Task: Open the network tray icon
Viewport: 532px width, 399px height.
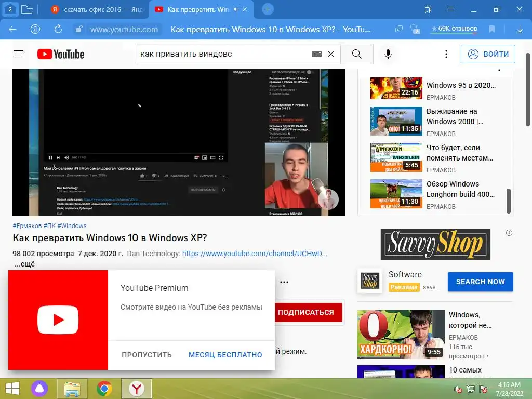Action: [471, 389]
